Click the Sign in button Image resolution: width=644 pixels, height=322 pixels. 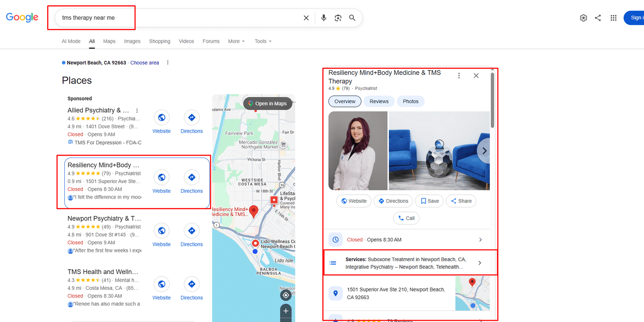(x=634, y=18)
